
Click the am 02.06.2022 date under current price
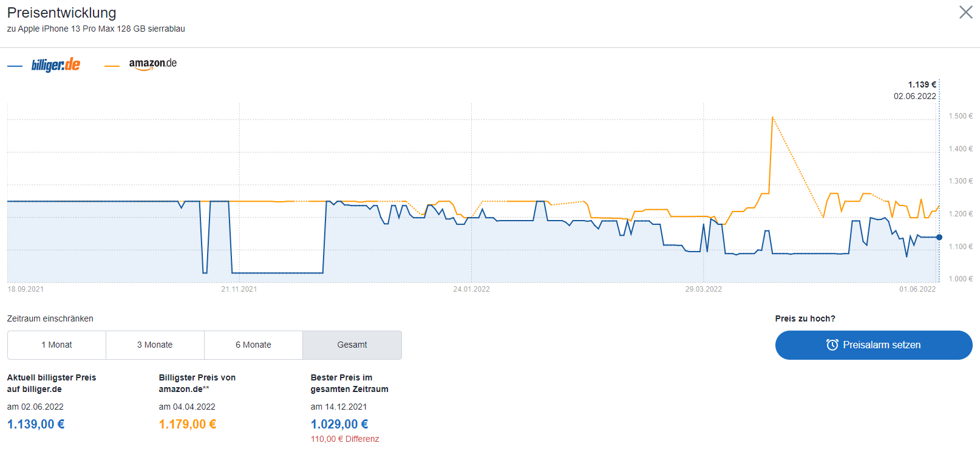coord(35,407)
